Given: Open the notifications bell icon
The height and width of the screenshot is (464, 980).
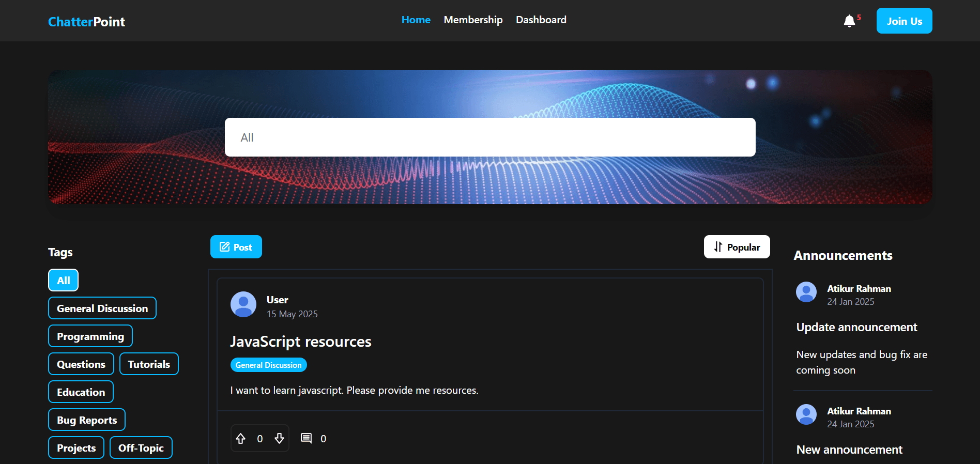Looking at the screenshot, I should [849, 21].
